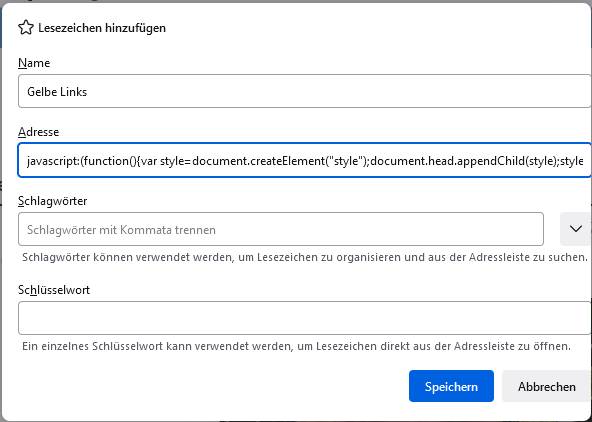592x422 pixels.
Task: Save the bookmark with the Speichern button
Action: point(451,386)
